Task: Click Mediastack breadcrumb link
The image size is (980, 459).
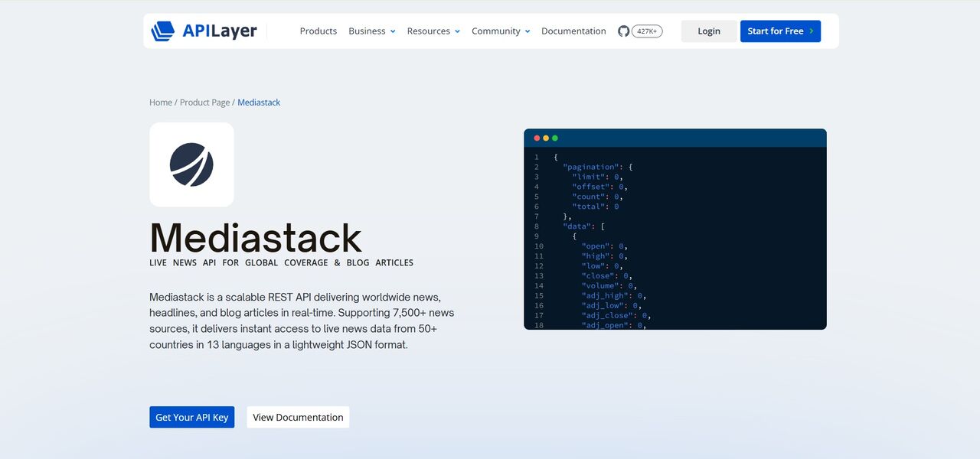Action: point(259,103)
